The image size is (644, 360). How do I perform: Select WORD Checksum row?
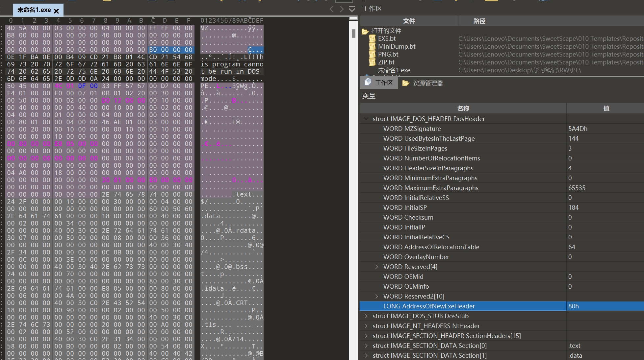coord(502,217)
